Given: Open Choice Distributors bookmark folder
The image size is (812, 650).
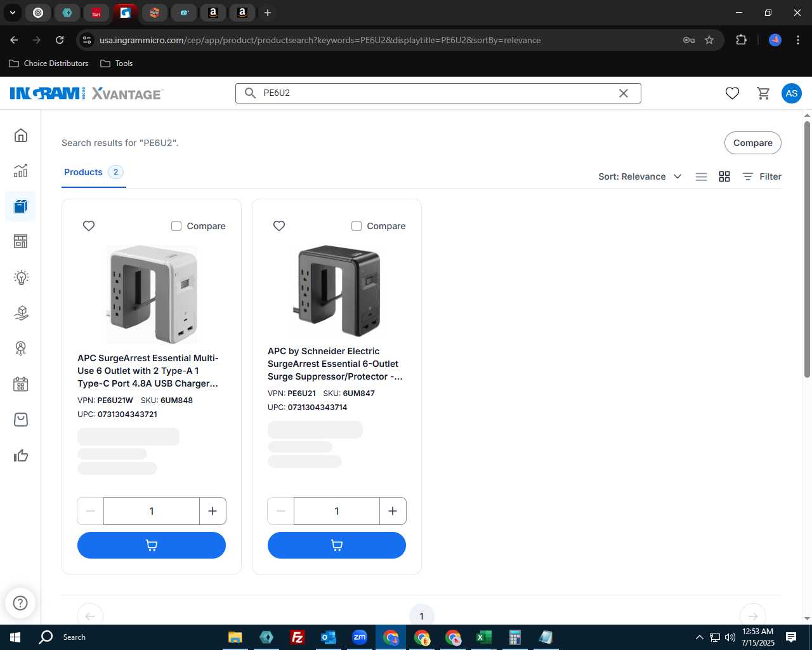Looking at the screenshot, I should [49, 63].
